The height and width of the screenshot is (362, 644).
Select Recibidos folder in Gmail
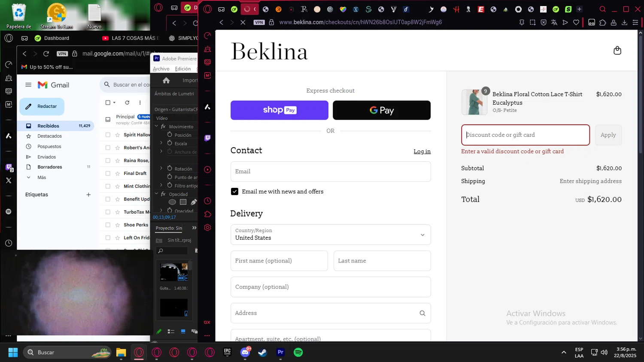[x=55, y=126]
